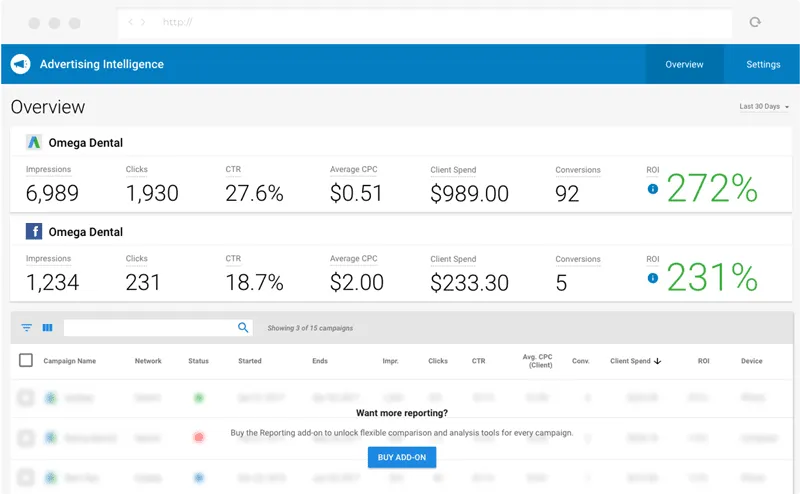The width and height of the screenshot is (800, 494).
Task: Toggle the select-all campaigns checkbox
Action: pos(26,360)
